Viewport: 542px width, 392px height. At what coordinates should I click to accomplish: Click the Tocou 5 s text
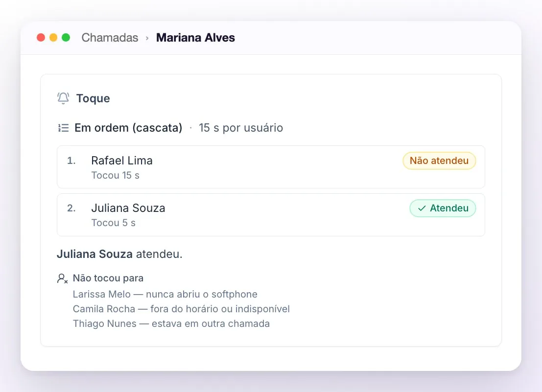click(114, 223)
